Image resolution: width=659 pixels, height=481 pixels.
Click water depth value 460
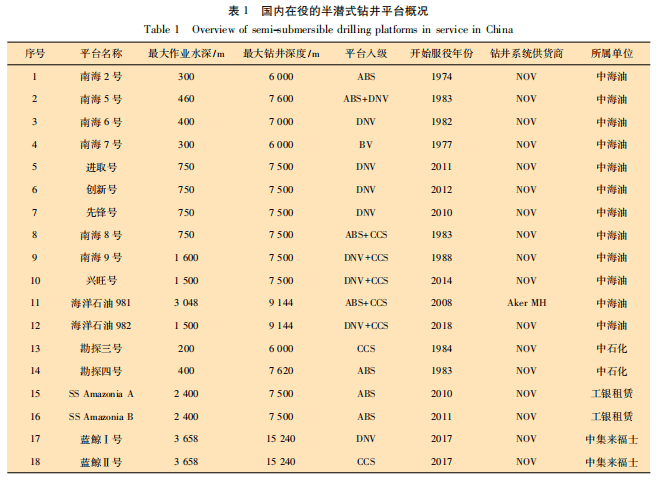point(186,99)
